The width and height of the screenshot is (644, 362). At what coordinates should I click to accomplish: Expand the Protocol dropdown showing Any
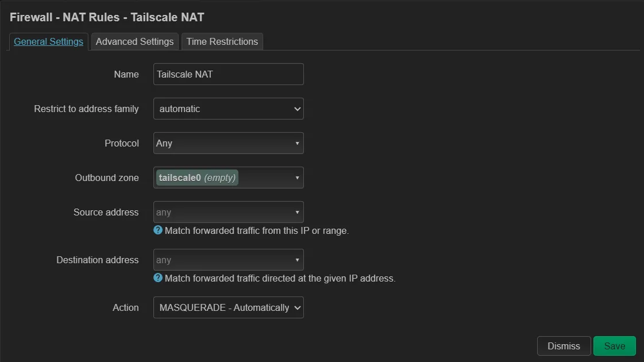pyautogui.click(x=228, y=143)
